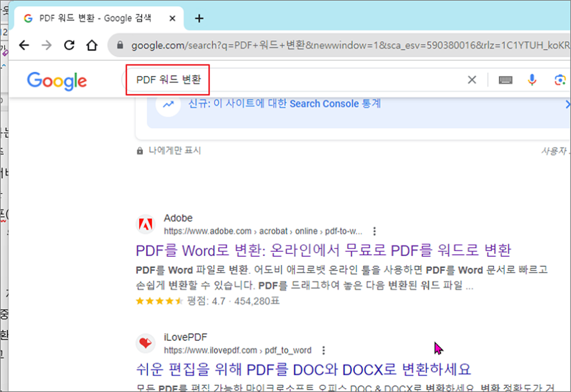Open the Search Console 통계 link
571x392 pixels.
pyautogui.click(x=285, y=104)
